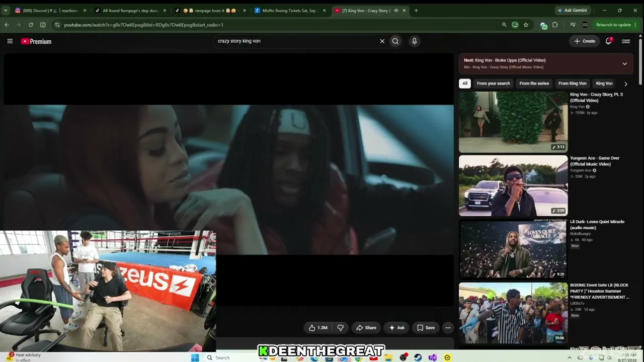Open a new browser tab
The height and width of the screenshot is (362, 644).
pyautogui.click(x=416, y=11)
